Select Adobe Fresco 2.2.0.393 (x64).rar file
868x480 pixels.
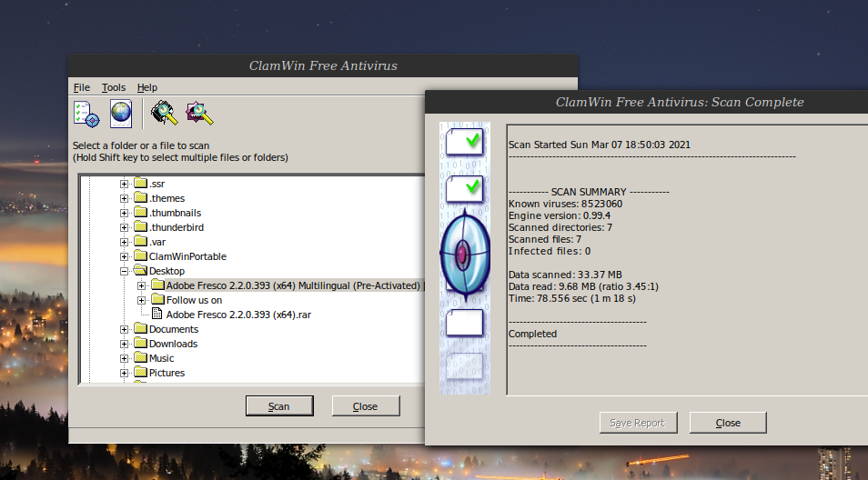pos(238,315)
